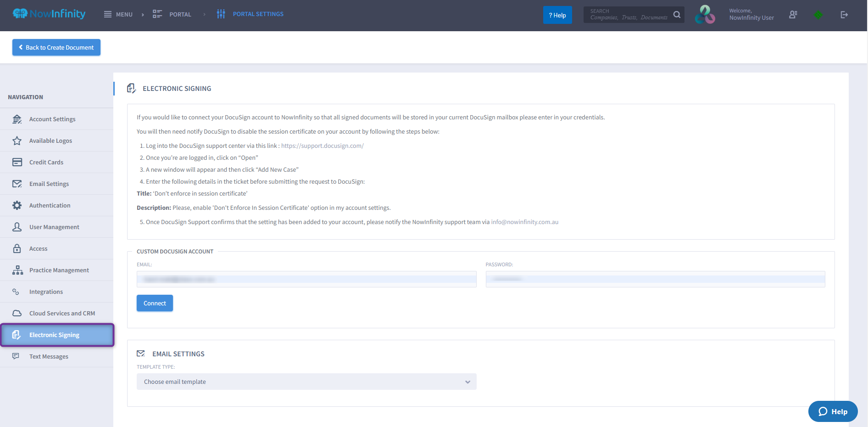868x427 pixels.
Task: Open the floating Help chat button
Action: coord(833,411)
